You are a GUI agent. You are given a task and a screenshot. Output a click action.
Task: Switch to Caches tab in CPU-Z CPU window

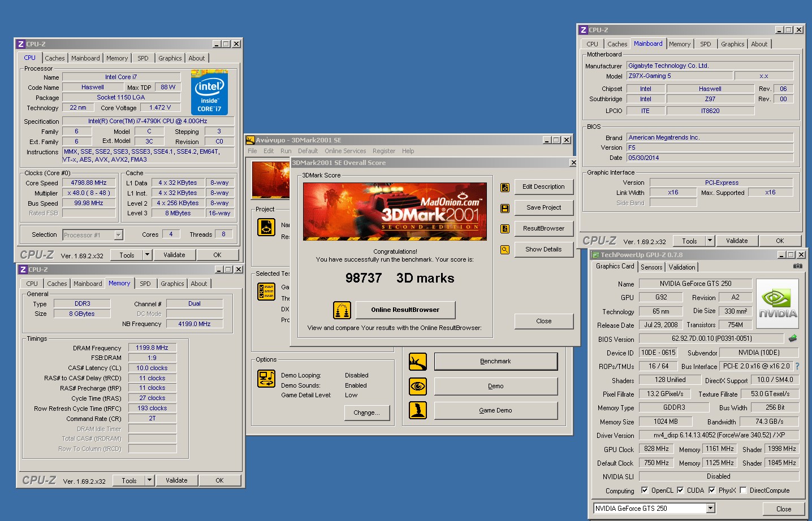click(x=55, y=58)
